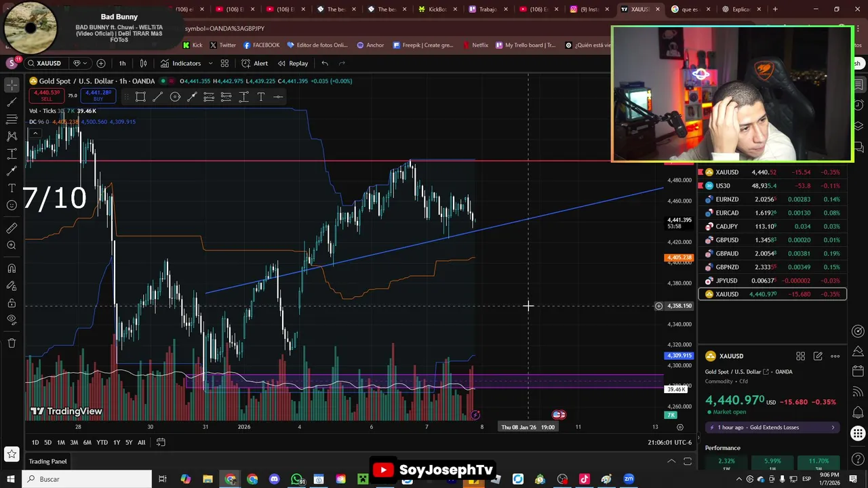
Task: Select EURNZD in the watchlist
Action: 772,199
